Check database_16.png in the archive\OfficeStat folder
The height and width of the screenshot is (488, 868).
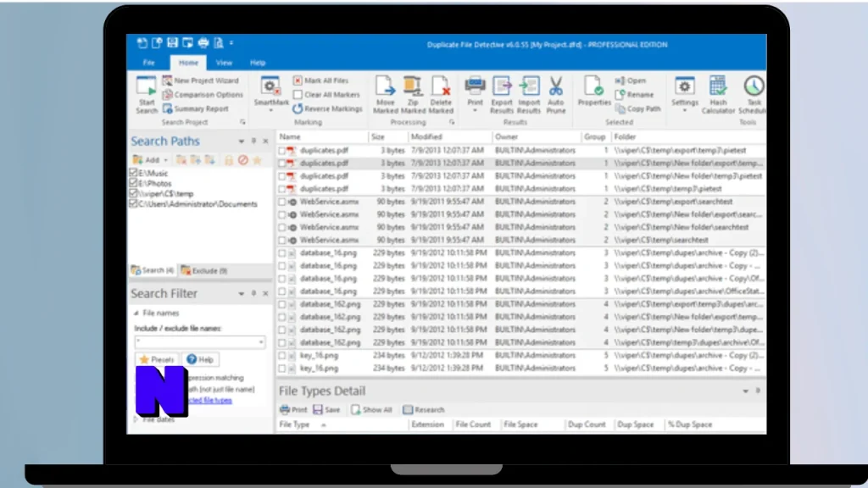[x=282, y=291]
